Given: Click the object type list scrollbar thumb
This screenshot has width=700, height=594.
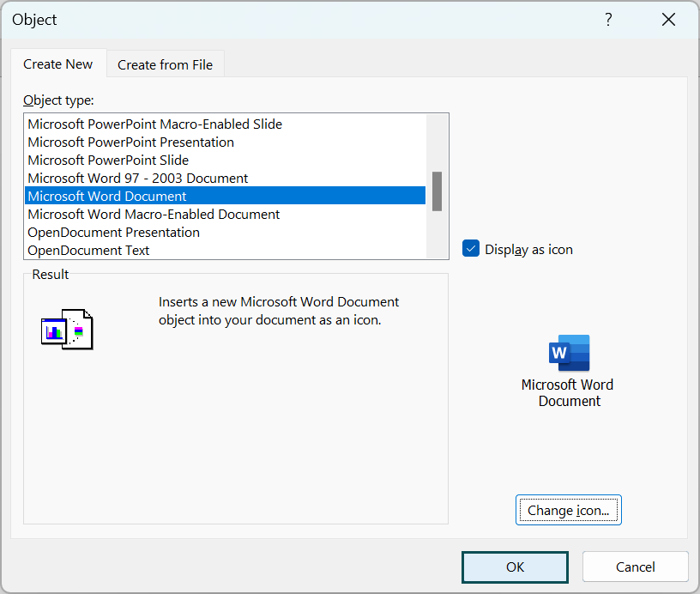Looking at the screenshot, I should point(437,191).
